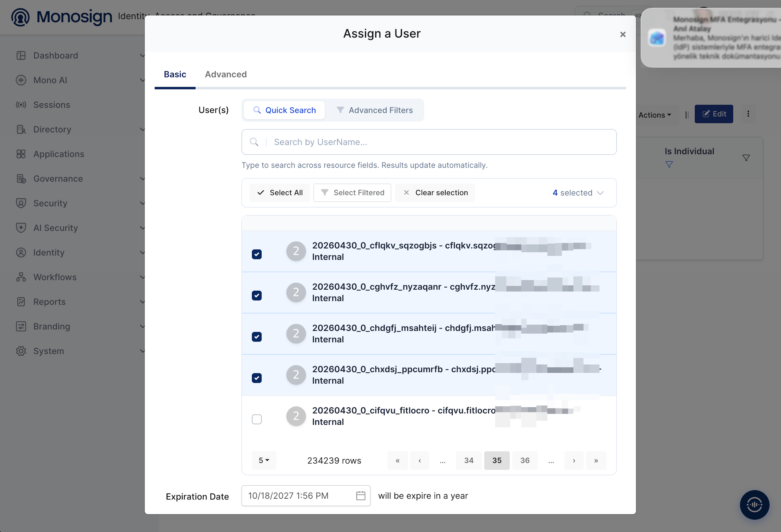Click the Mono AI sidebar icon
The image size is (781, 532).
pos(21,80)
